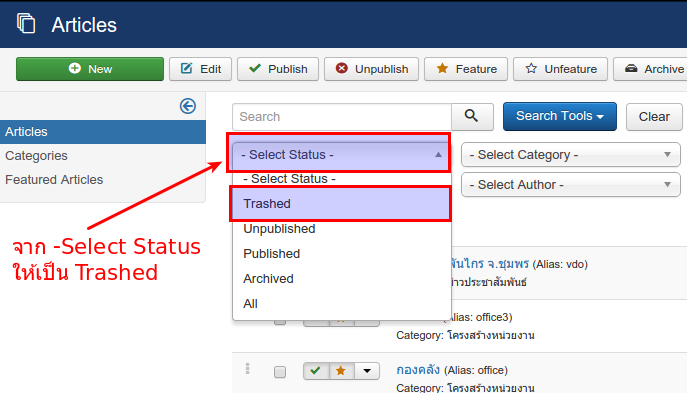This screenshot has width=687, height=393.
Task: Open the Select Author dropdown
Action: click(x=570, y=184)
